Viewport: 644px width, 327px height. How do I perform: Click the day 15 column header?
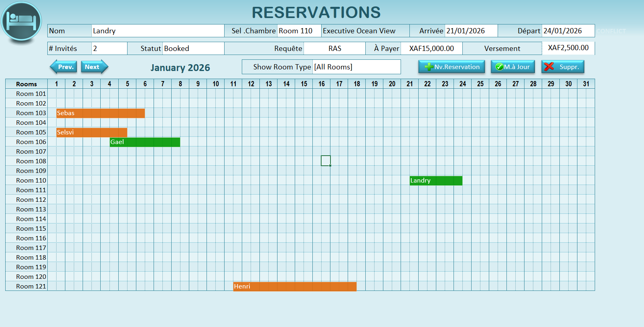point(304,84)
